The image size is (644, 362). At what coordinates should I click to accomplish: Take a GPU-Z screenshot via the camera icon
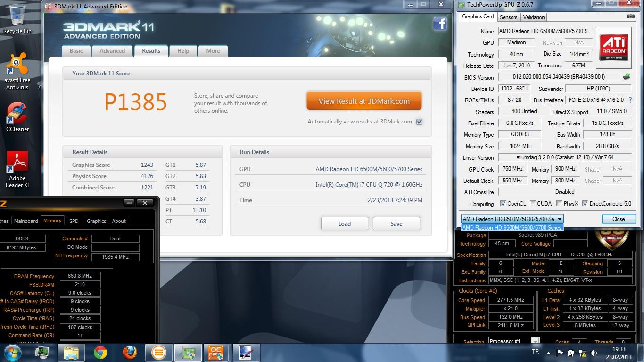630,16
